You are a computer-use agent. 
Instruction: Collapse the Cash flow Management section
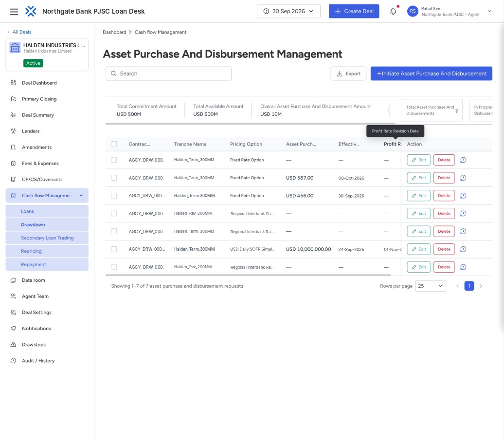coord(81,196)
